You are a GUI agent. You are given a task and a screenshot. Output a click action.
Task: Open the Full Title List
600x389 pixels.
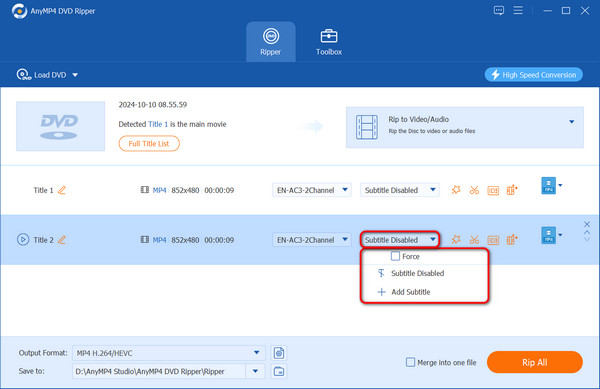pos(149,144)
